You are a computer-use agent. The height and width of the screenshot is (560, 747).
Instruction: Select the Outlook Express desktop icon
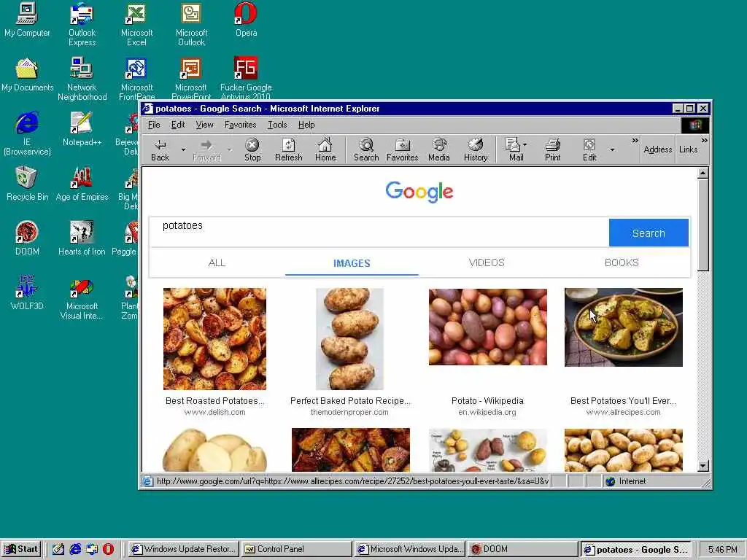tap(82, 25)
